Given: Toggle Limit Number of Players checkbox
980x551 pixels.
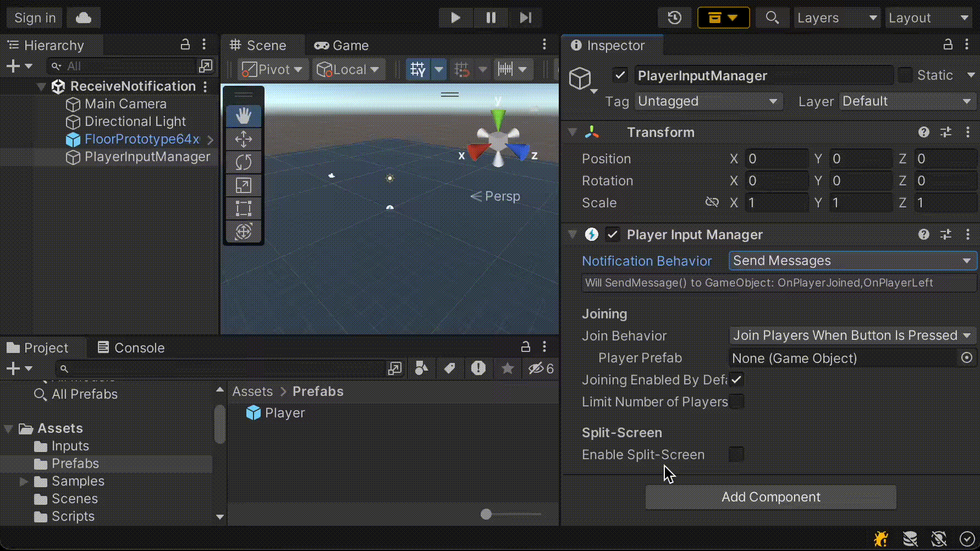Looking at the screenshot, I should tap(736, 401).
